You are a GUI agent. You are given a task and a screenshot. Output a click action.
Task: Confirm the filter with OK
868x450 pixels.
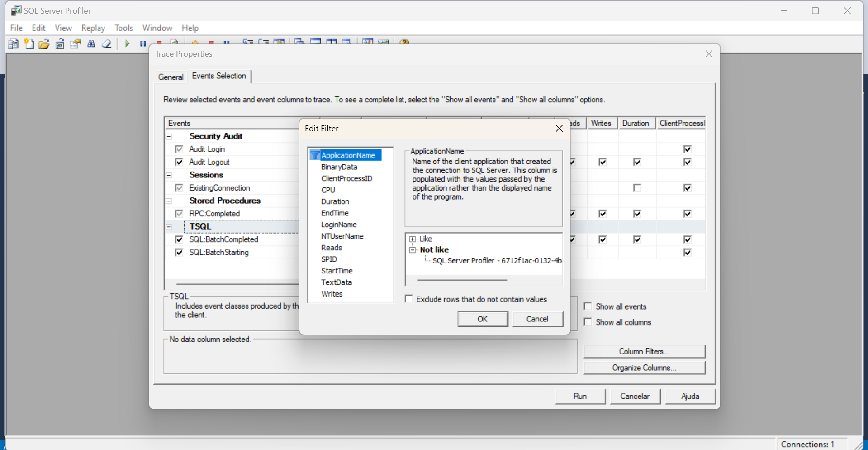click(483, 319)
